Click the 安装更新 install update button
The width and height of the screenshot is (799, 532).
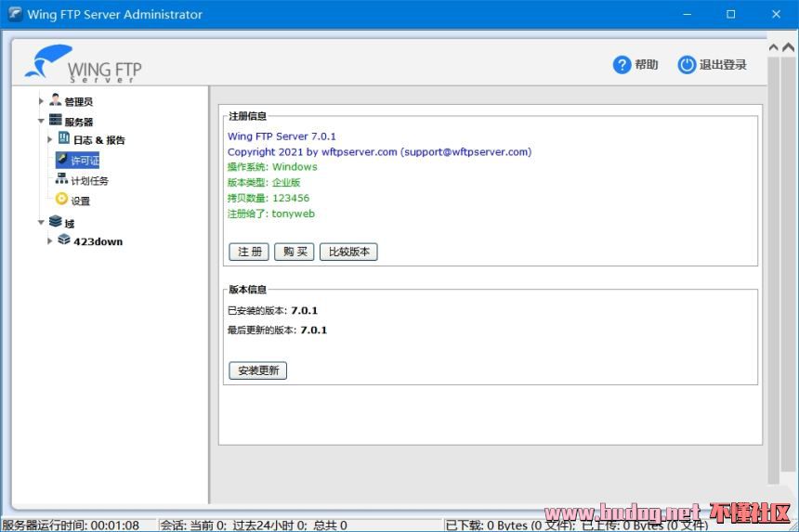point(258,370)
